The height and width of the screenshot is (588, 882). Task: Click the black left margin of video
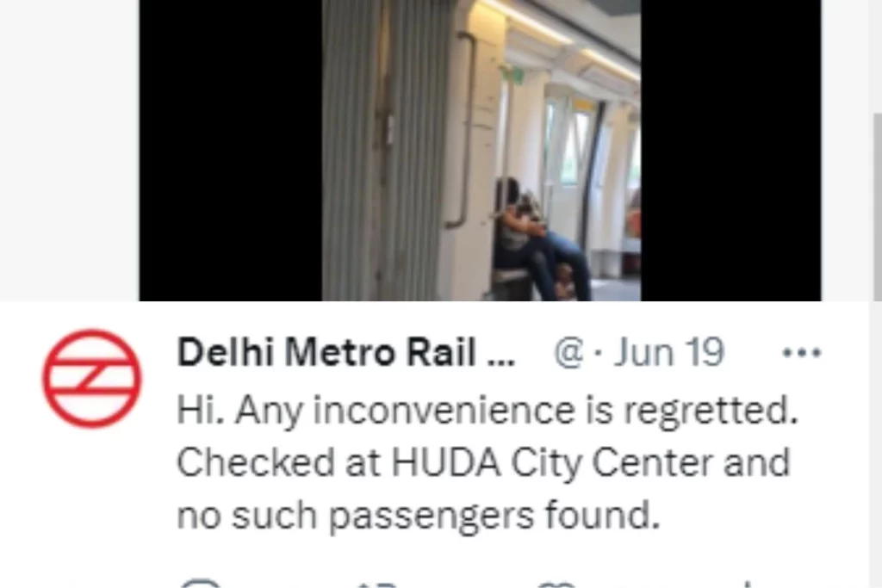click(231, 150)
